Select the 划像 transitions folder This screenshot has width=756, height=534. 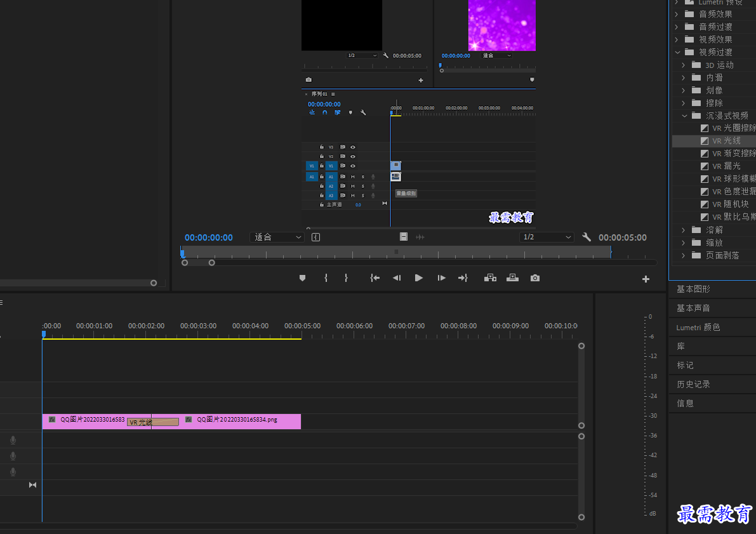point(714,90)
